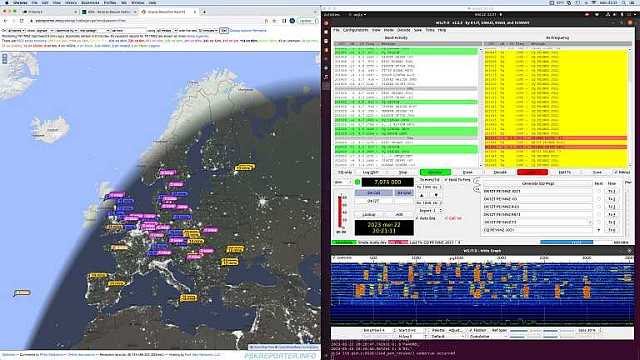Click the DX Call input field
Viewport: 640px width, 360px height.
(373, 201)
